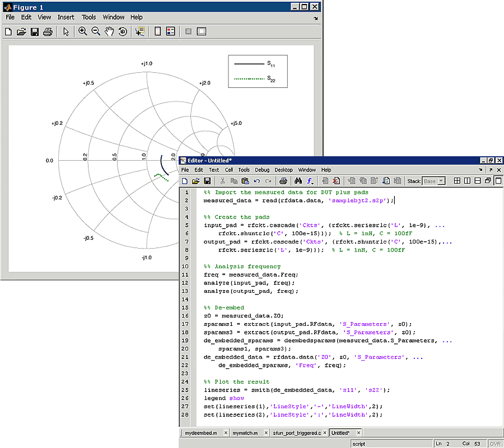504x448 pixels.
Task: Click New Figure icon in Figure 1 toolbar
Action: 8,31
